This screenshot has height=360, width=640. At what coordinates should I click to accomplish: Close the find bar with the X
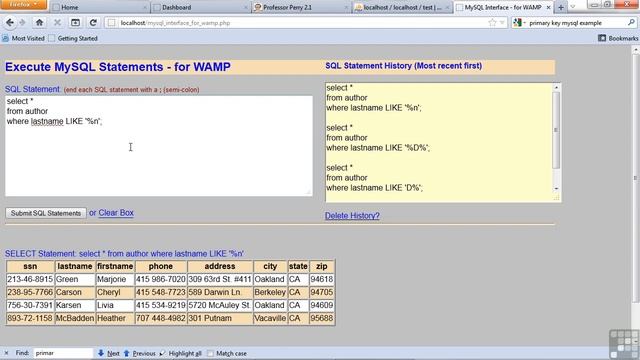point(6,353)
